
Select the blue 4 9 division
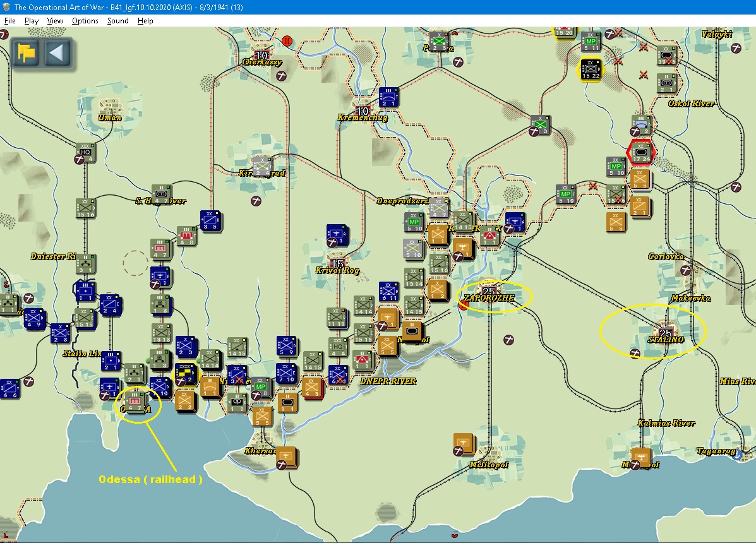click(x=33, y=318)
